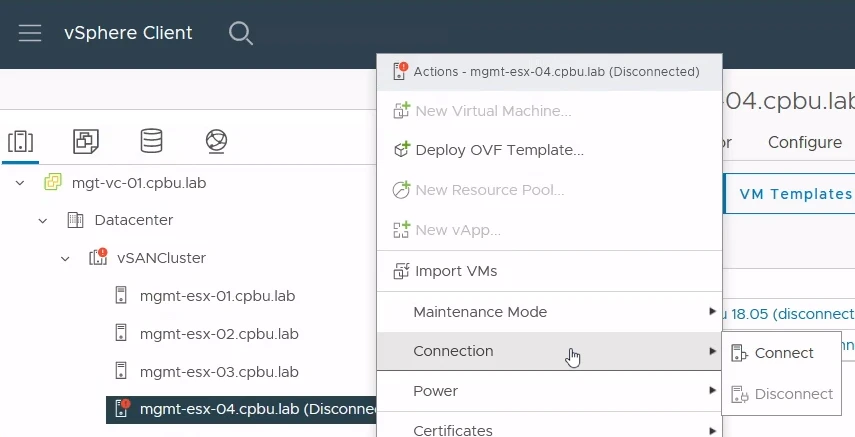
Task: Switch to Networking inventory view
Action: tap(216, 142)
